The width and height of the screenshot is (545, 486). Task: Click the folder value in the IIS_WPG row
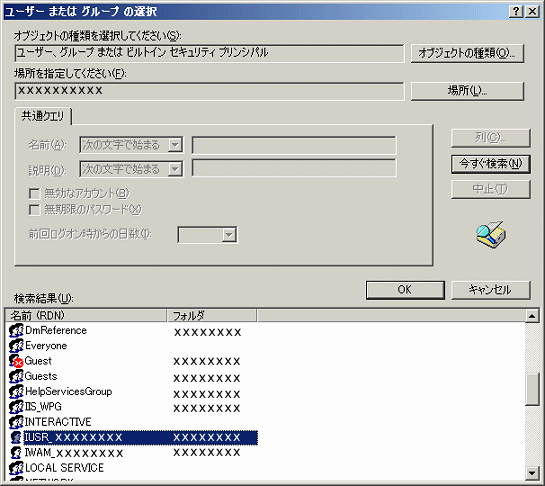pos(207,408)
